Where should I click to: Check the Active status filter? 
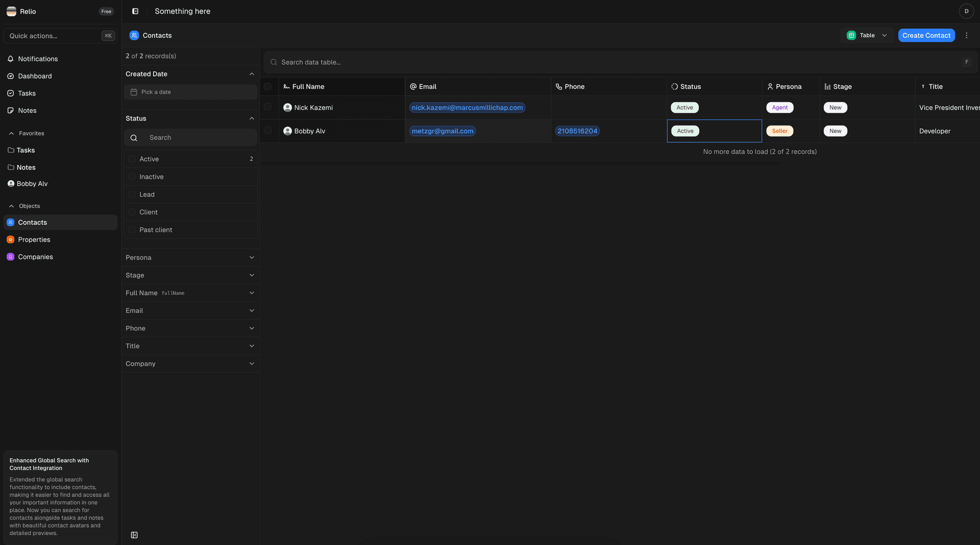[x=132, y=159]
